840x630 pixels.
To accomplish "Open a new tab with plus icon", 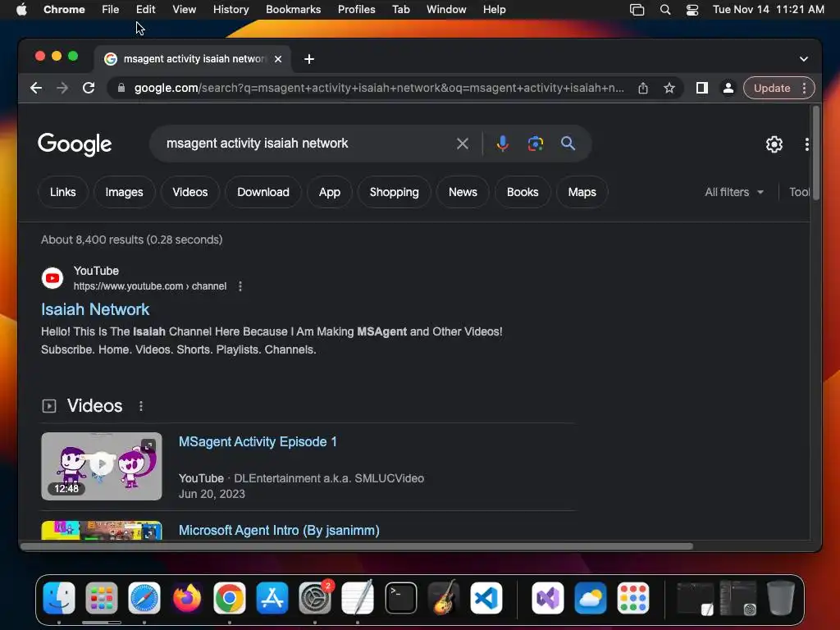I will click(x=309, y=59).
